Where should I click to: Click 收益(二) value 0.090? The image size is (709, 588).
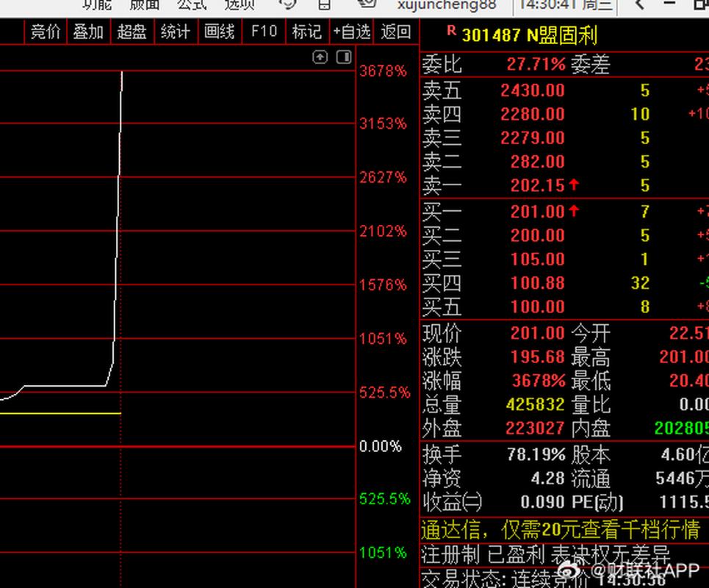[543, 502]
